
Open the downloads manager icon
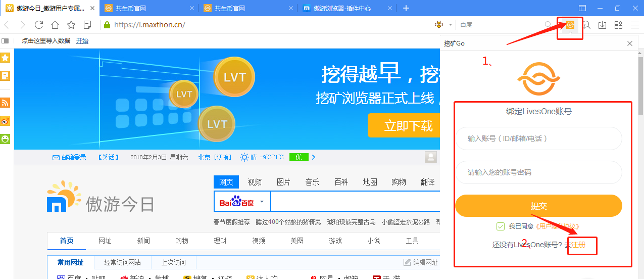click(x=602, y=25)
